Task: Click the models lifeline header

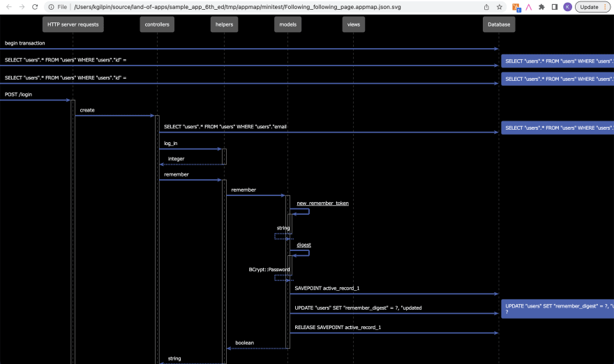Action: point(287,24)
